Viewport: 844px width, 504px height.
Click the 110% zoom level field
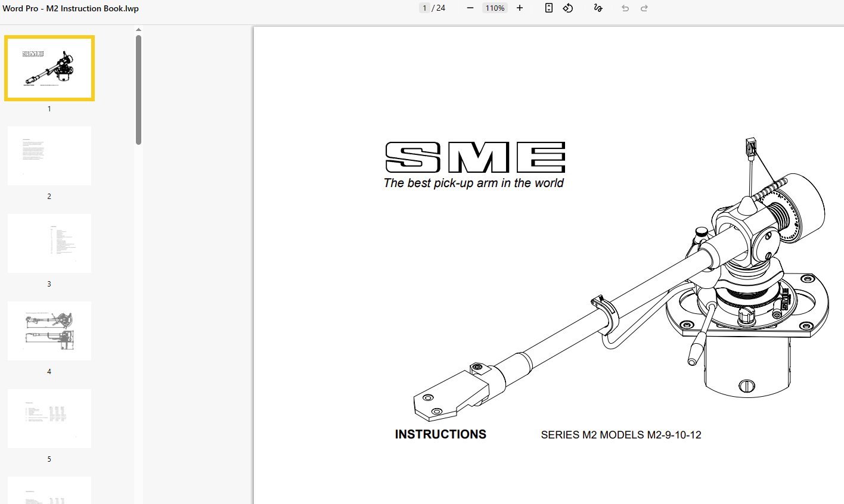point(495,8)
